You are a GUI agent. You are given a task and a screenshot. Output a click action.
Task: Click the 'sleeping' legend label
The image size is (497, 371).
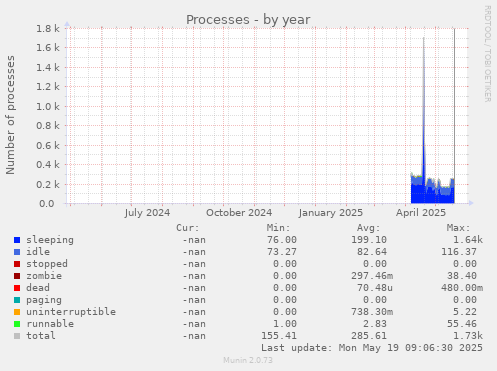pos(50,240)
